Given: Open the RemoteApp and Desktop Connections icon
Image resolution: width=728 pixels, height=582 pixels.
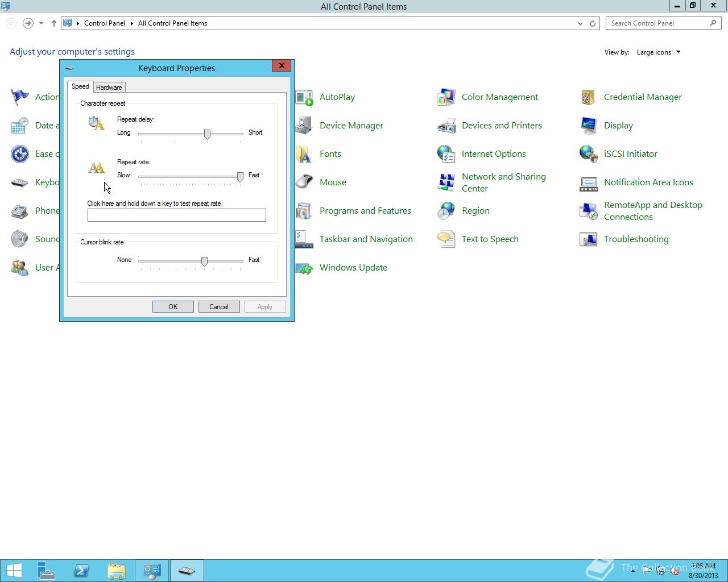Looking at the screenshot, I should coord(589,211).
